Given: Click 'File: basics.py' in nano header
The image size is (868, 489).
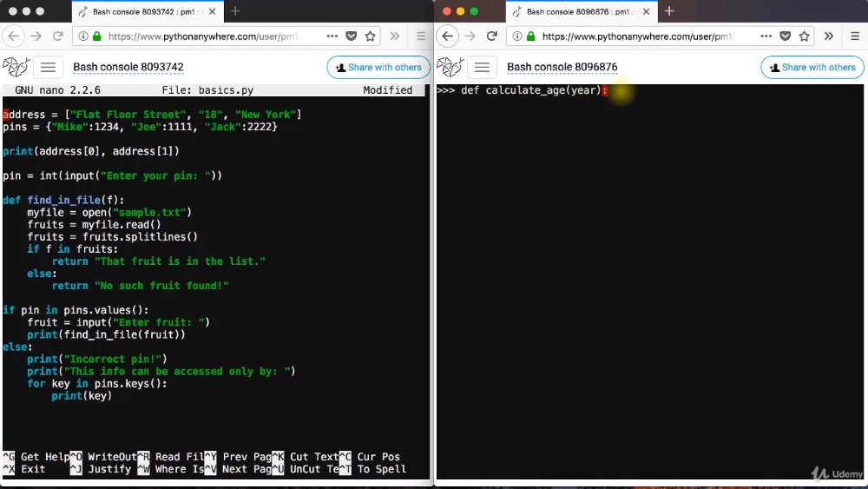Looking at the screenshot, I should tap(207, 90).
